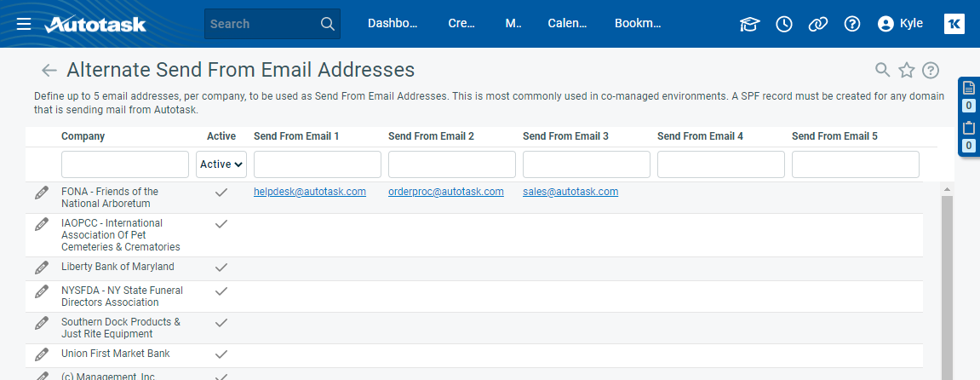The width and height of the screenshot is (980, 380).
Task: Open the Kyle user account menu
Action: tap(900, 24)
